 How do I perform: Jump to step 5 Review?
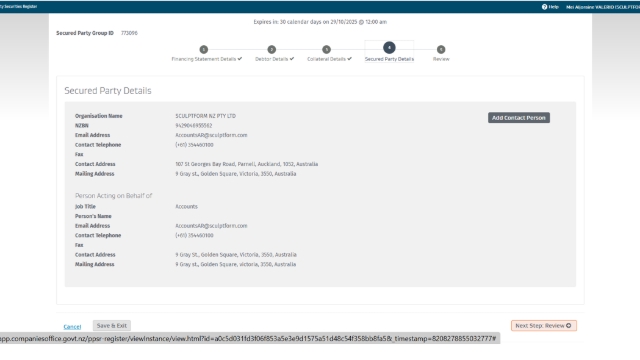pos(441,54)
